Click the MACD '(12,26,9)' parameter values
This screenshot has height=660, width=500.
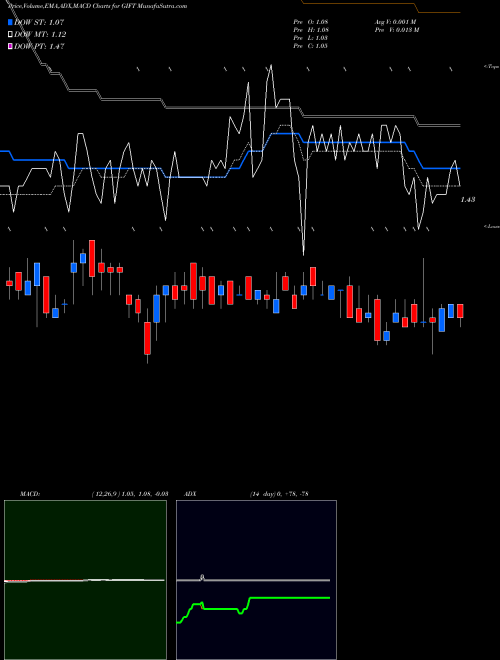[130, 494]
